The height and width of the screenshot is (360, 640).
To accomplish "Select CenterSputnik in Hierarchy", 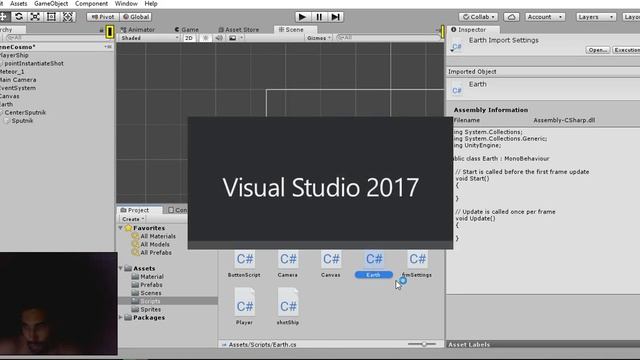I will point(25,112).
